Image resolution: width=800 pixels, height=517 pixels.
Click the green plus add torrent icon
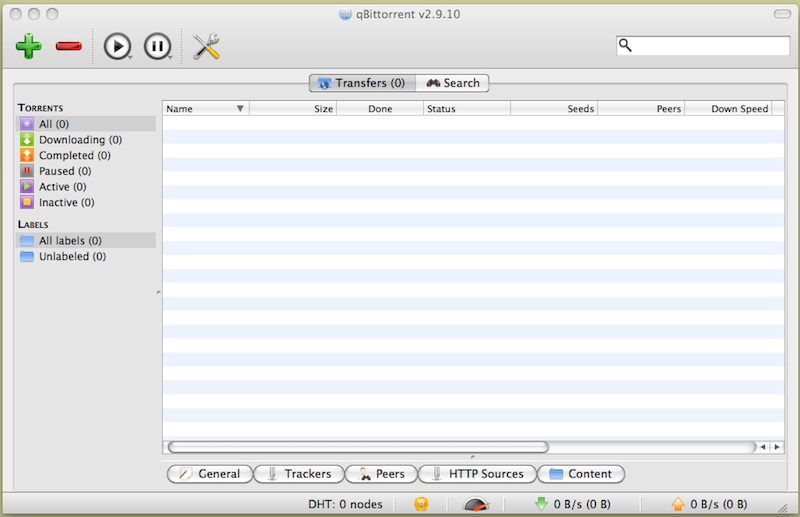[28, 46]
